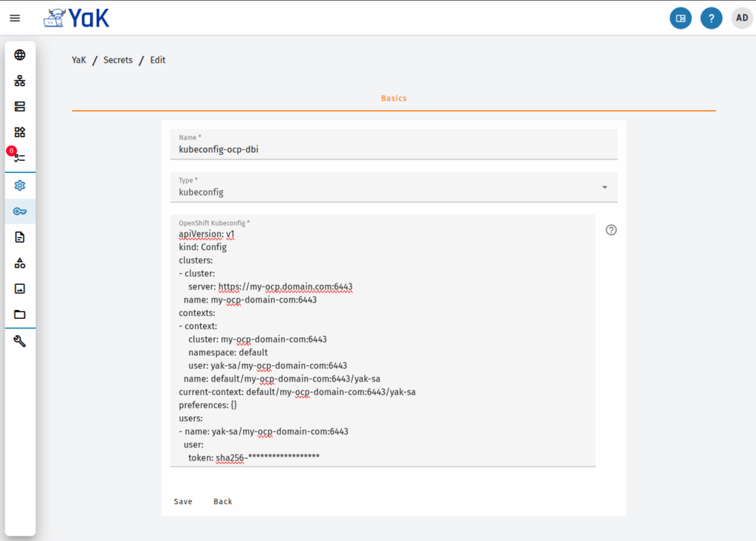This screenshot has height=541, width=756.
Task: Click the 'namespace: default' line
Action: [x=228, y=353]
